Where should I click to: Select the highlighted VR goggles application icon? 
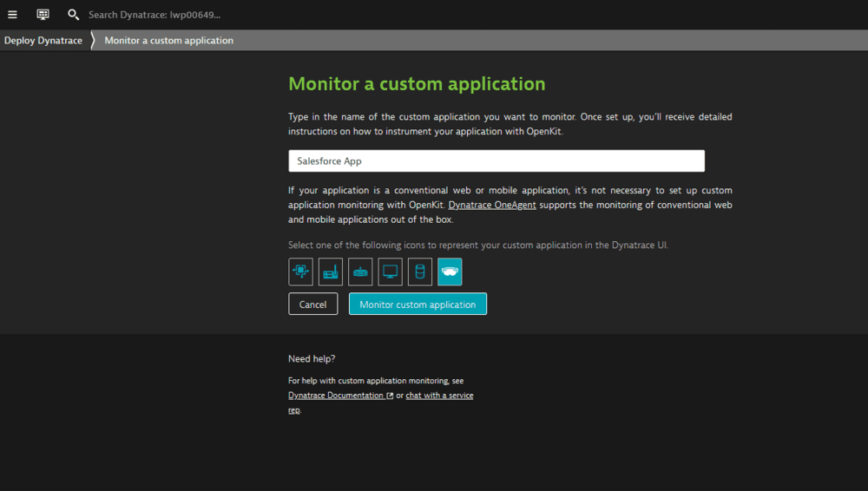tap(450, 272)
